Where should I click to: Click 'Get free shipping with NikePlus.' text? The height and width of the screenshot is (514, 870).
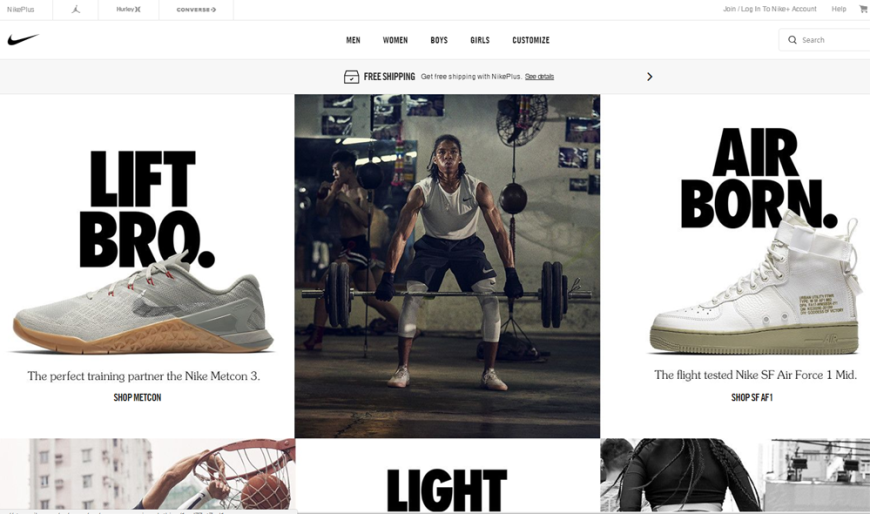click(472, 77)
